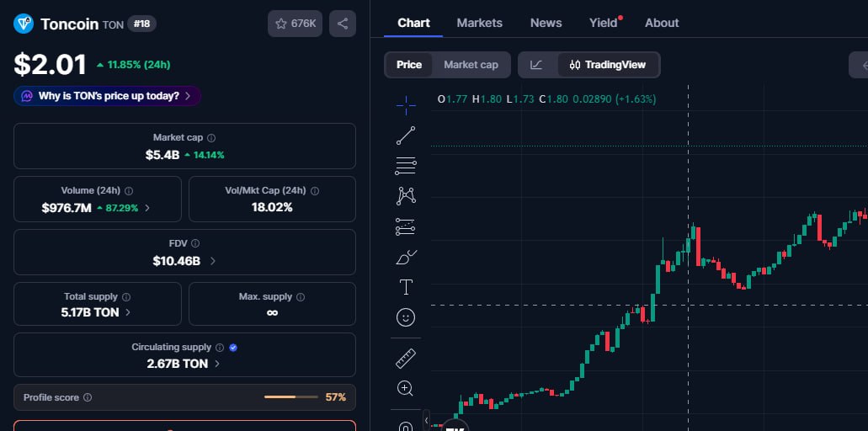Image resolution: width=868 pixels, height=431 pixels.
Task: Click the infinity Max. supply value
Action: tap(272, 312)
